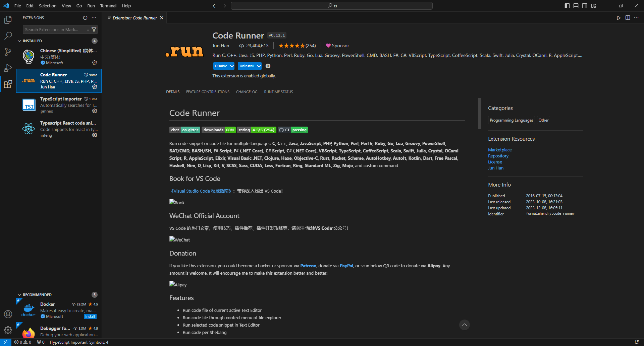Open the filter extensions funnel

(x=94, y=29)
